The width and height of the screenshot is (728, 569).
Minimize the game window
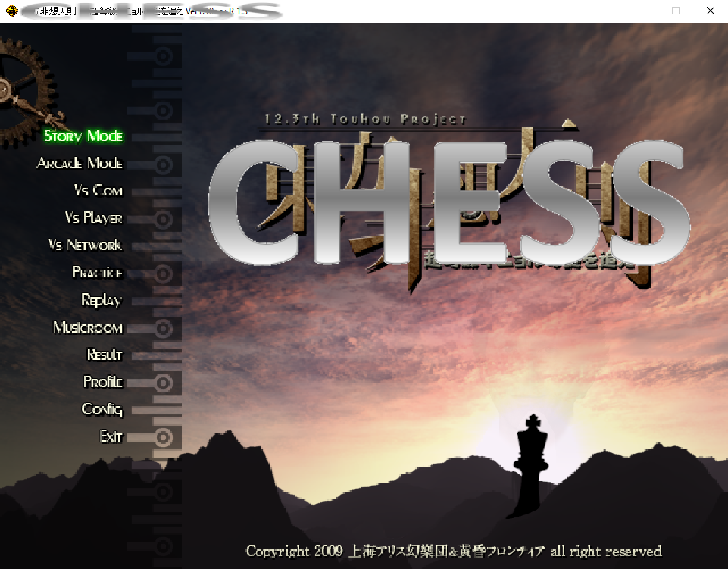(x=642, y=11)
